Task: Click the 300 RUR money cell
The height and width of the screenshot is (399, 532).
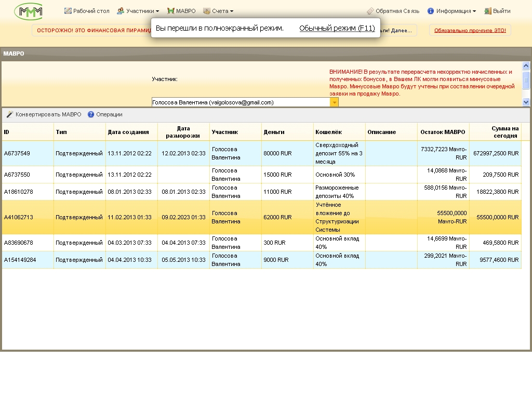Action: click(287, 243)
